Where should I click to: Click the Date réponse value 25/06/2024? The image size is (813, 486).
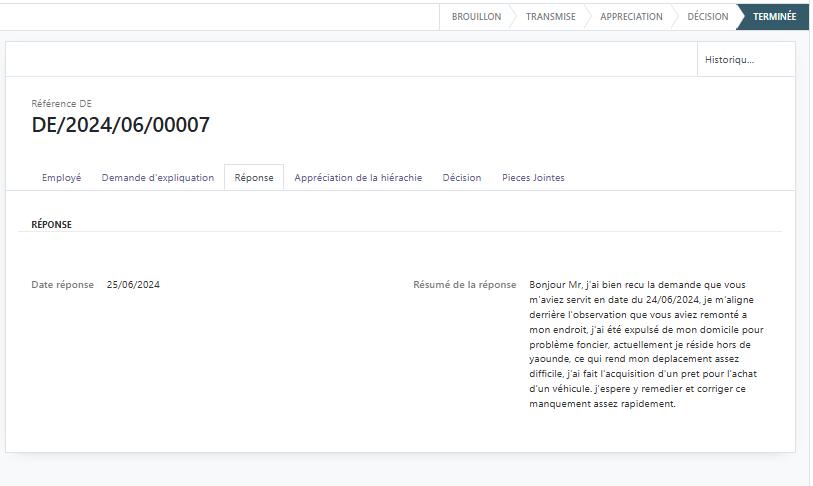pyautogui.click(x=133, y=285)
